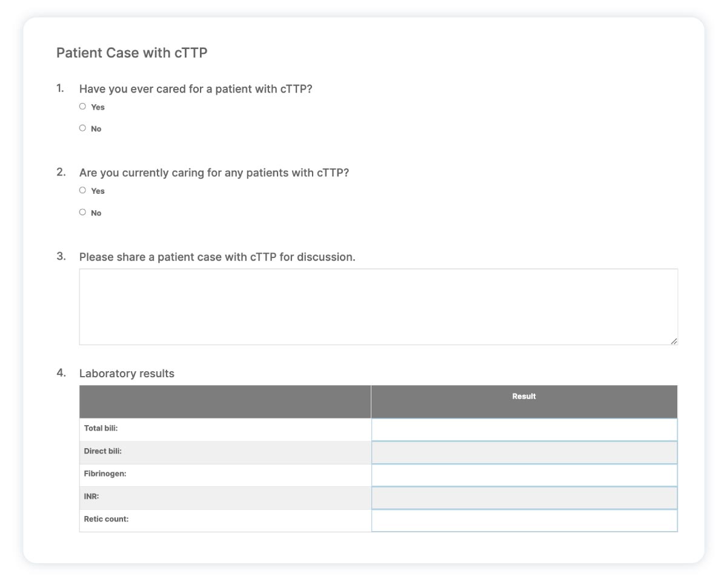Activate the Retic count result field
The image size is (727, 588).
pos(524,520)
